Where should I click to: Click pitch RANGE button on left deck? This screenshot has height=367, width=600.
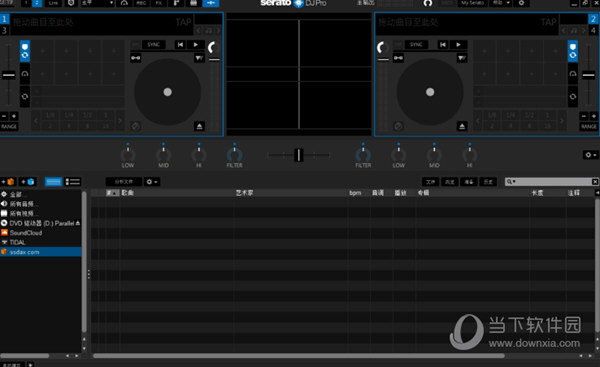point(9,127)
